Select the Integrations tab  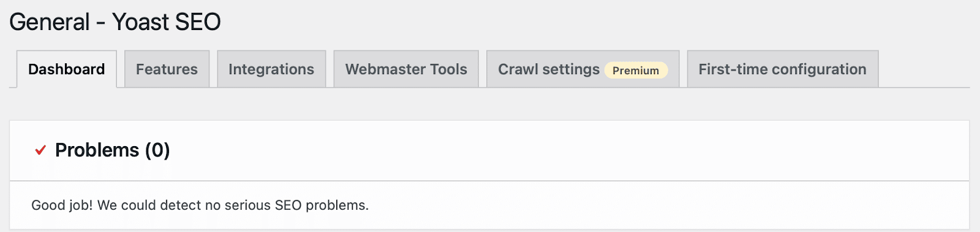coord(271,69)
